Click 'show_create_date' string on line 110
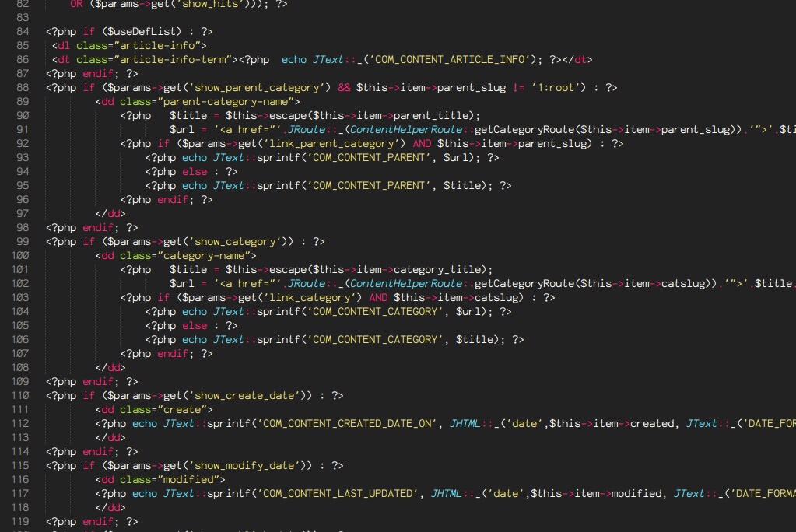 tap(244, 395)
